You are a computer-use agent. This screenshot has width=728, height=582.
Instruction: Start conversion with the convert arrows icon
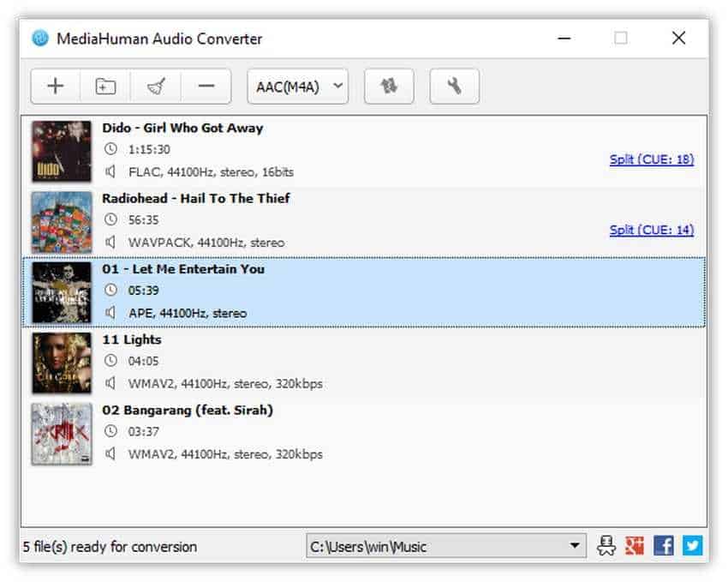click(389, 87)
